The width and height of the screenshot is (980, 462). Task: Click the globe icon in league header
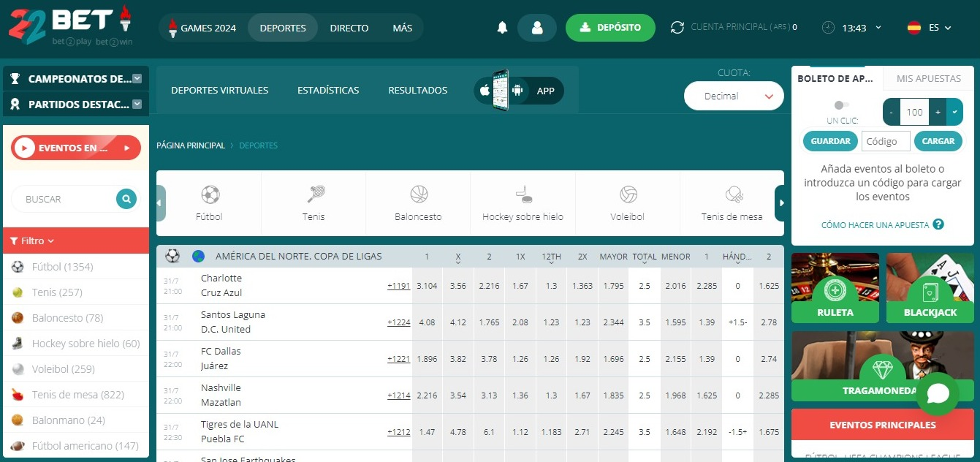coord(198,257)
